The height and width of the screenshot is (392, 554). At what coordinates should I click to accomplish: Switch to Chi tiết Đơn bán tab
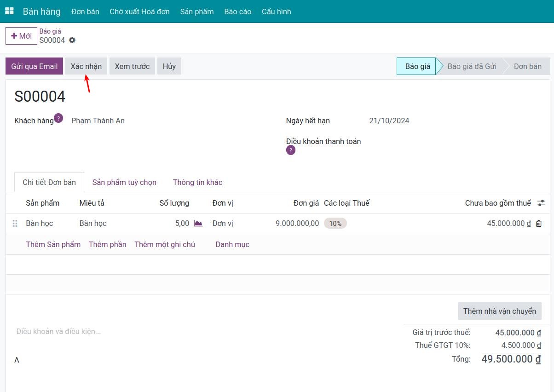(x=49, y=182)
